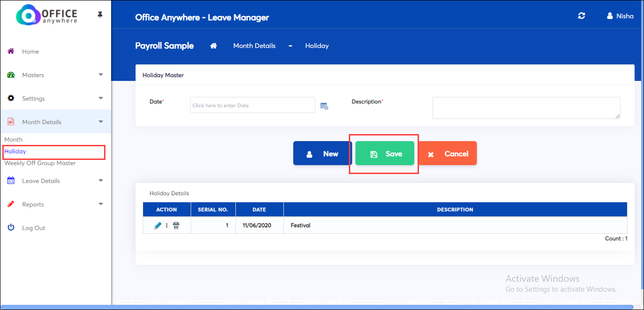Click the Festival description cell
The image size is (644, 310).
pyautogui.click(x=455, y=225)
